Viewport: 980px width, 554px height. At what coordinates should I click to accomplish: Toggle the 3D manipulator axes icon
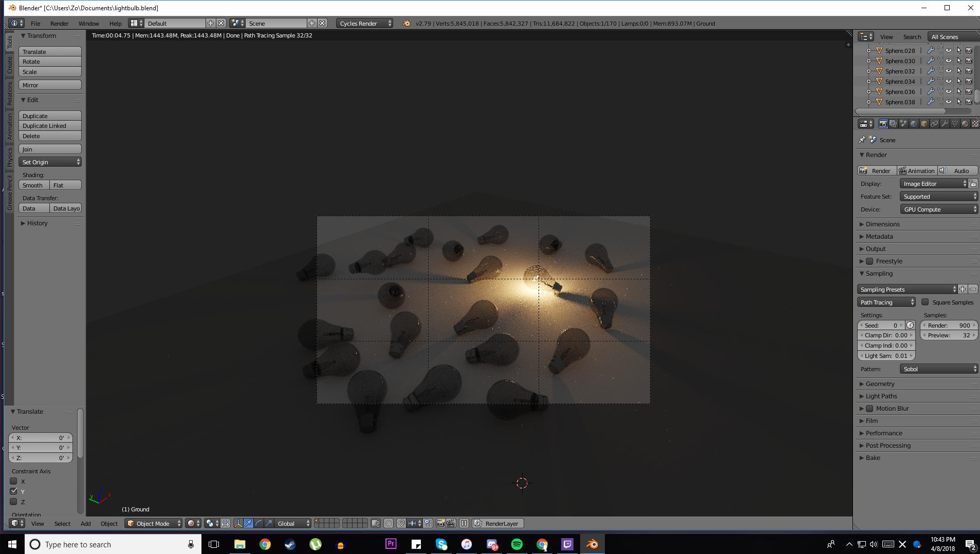click(x=238, y=523)
